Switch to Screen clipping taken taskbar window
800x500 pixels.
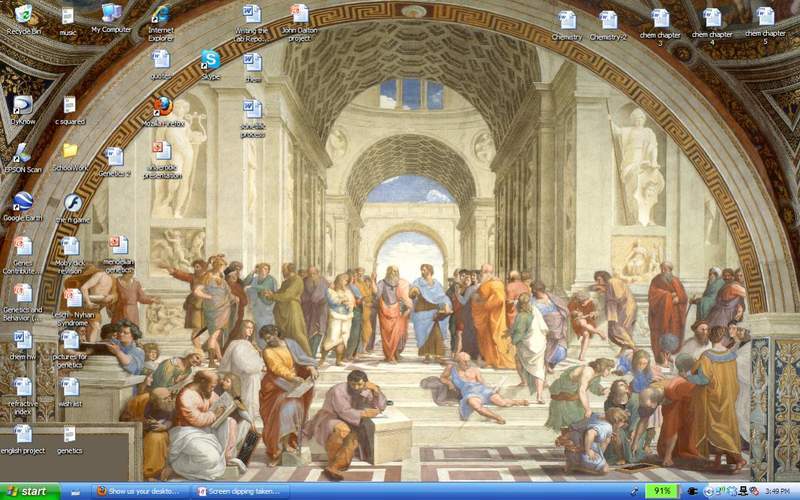click(241, 491)
